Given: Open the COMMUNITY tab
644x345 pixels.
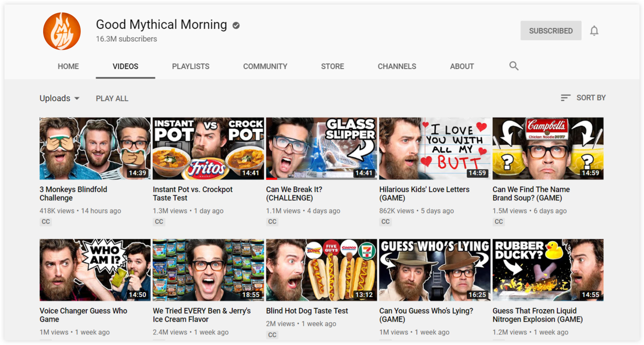Looking at the screenshot, I should 265,66.
